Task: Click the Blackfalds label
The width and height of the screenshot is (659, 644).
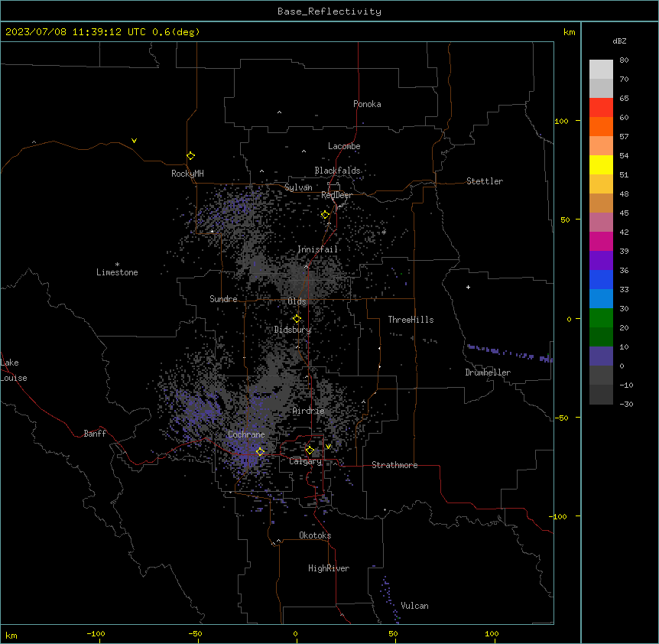Action: coord(337,171)
